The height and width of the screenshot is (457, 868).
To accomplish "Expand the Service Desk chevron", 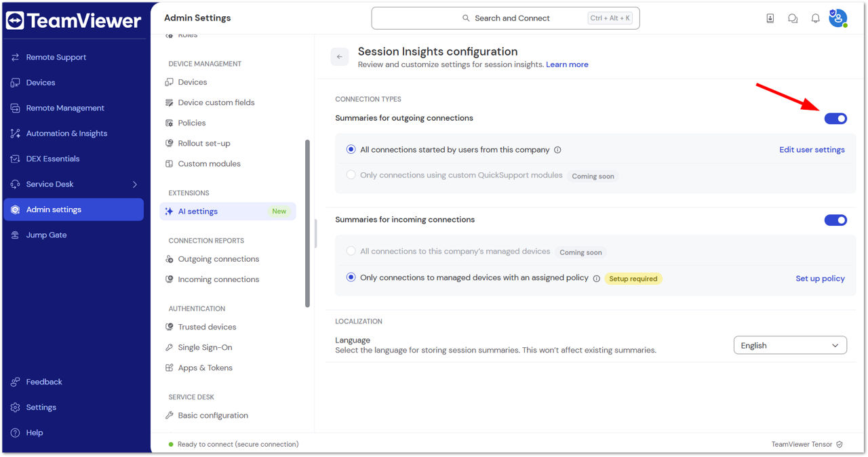I will click(x=134, y=184).
